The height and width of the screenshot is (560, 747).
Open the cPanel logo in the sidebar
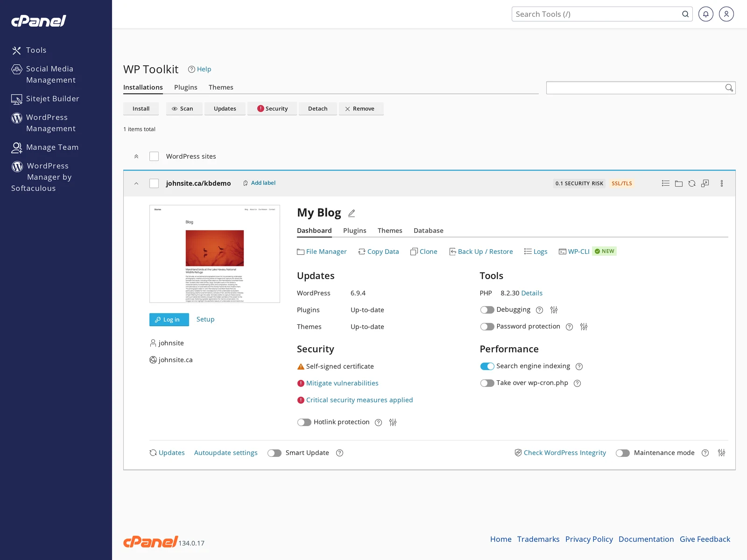tap(38, 21)
